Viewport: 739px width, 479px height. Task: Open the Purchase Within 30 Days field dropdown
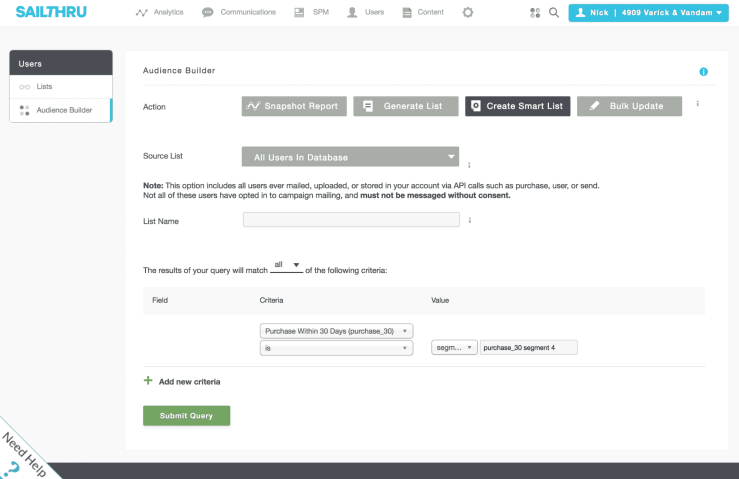(x=336, y=330)
